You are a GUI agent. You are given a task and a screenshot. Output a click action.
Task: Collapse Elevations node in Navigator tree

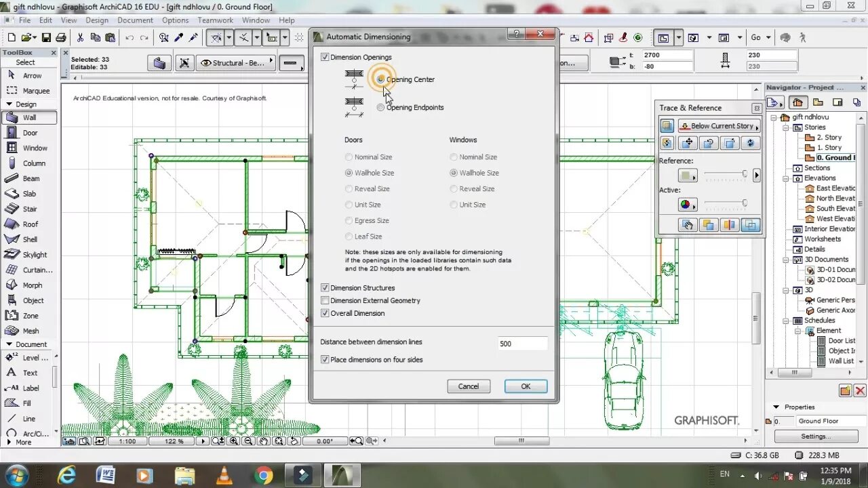pyautogui.click(x=787, y=178)
